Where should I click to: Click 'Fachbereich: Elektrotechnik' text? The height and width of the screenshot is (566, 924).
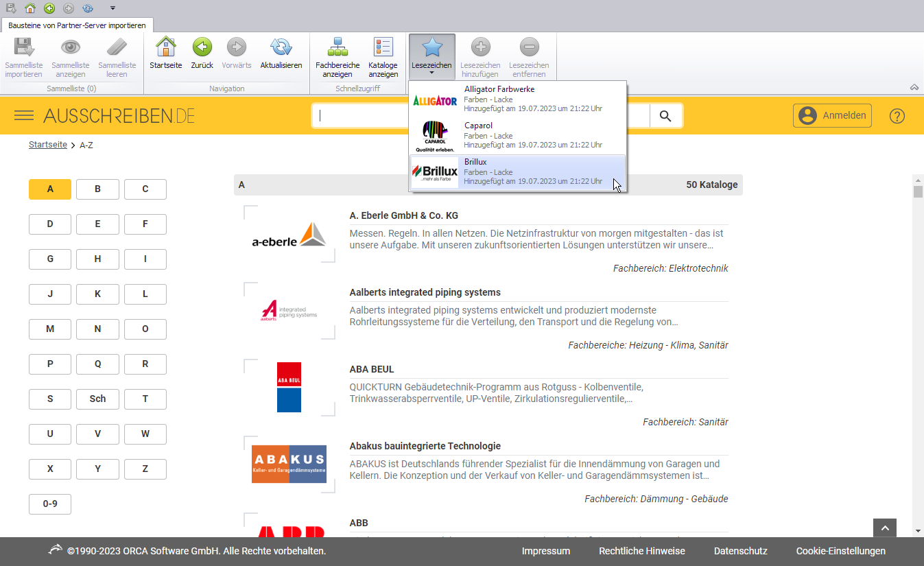(671, 268)
